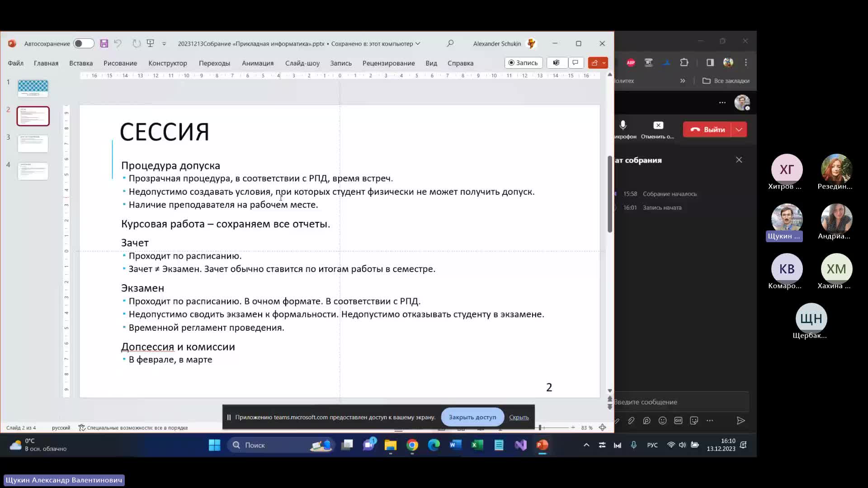Open emoji picker in Teams chat

(663, 421)
